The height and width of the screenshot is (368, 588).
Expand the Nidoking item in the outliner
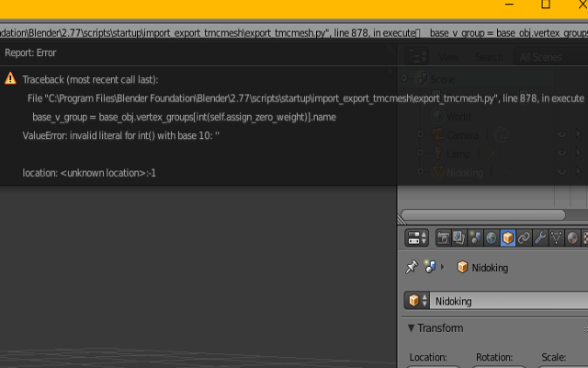421,171
